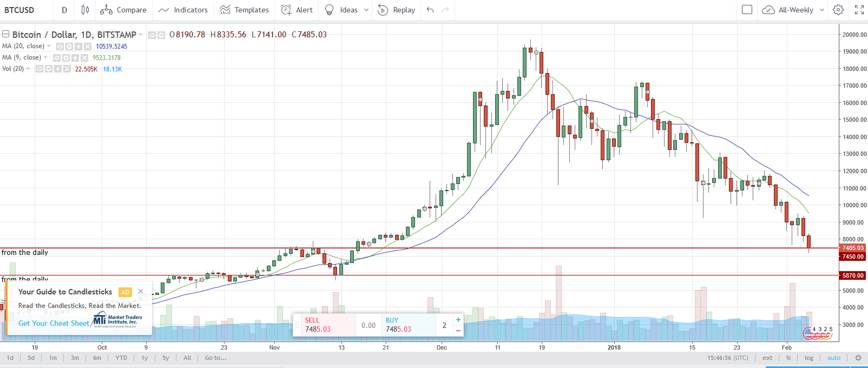The width and height of the screenshot is (868, 368).
Task: Toggle the auto scale option
Action: coord(833,358)
